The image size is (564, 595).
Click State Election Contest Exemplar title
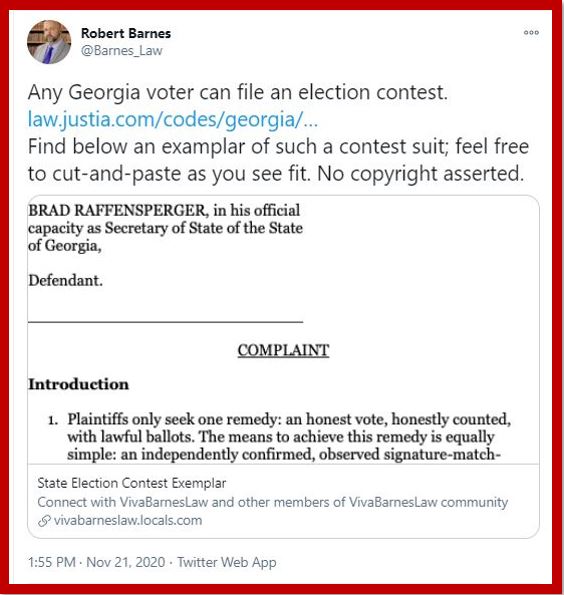[132, 483]
